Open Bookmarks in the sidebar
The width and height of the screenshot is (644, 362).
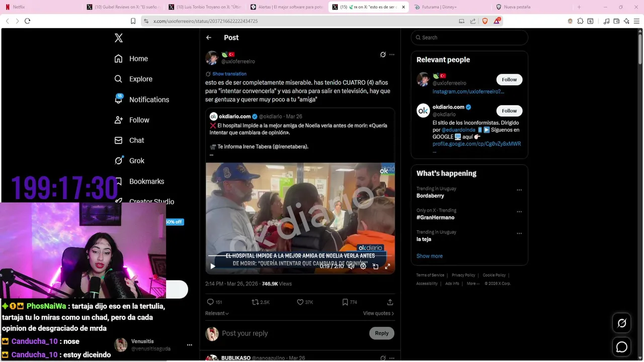point(139,181)
